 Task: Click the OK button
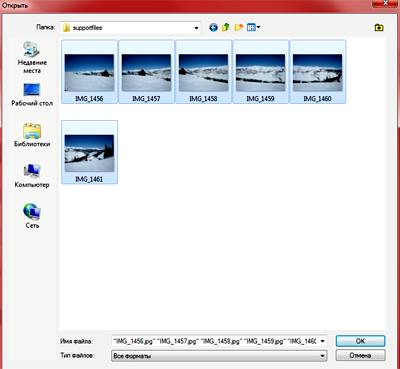(360, 341)
